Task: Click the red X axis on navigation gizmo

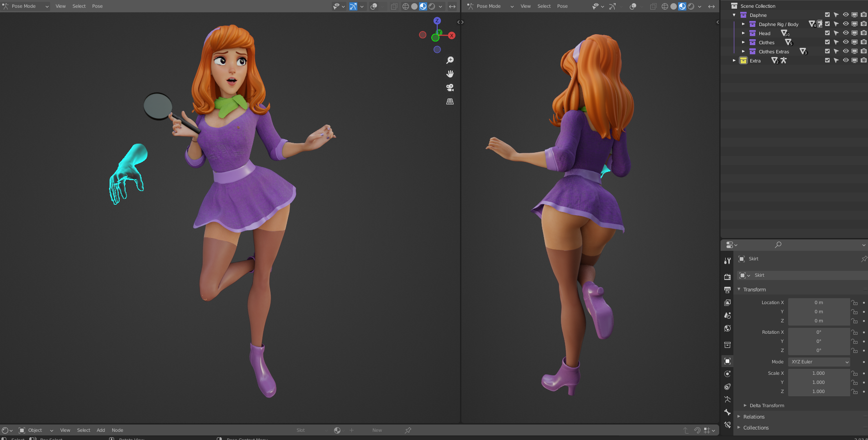Action: [451, 35]
